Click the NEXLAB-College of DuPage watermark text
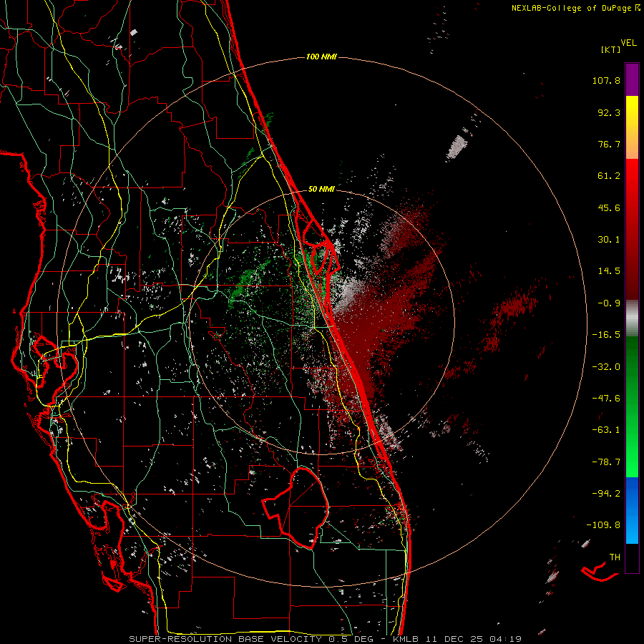This screenshot has width=644, height=644. click(576, 8)
